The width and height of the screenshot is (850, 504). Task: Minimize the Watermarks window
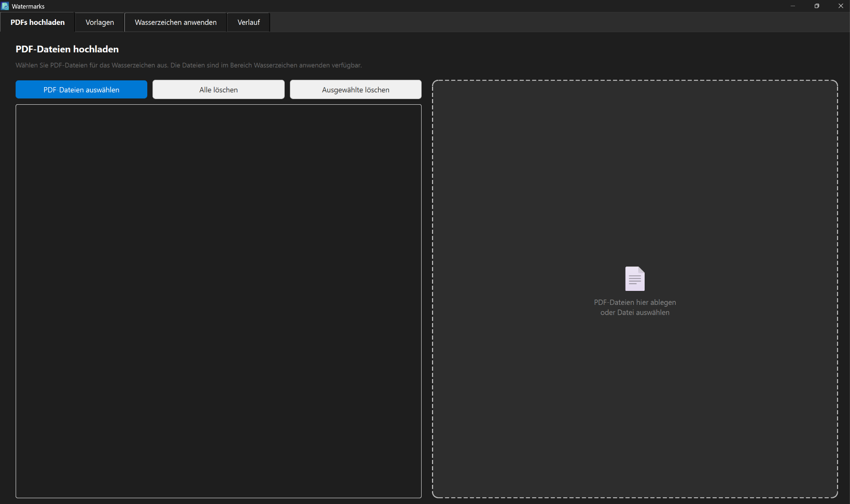(792, 6)
